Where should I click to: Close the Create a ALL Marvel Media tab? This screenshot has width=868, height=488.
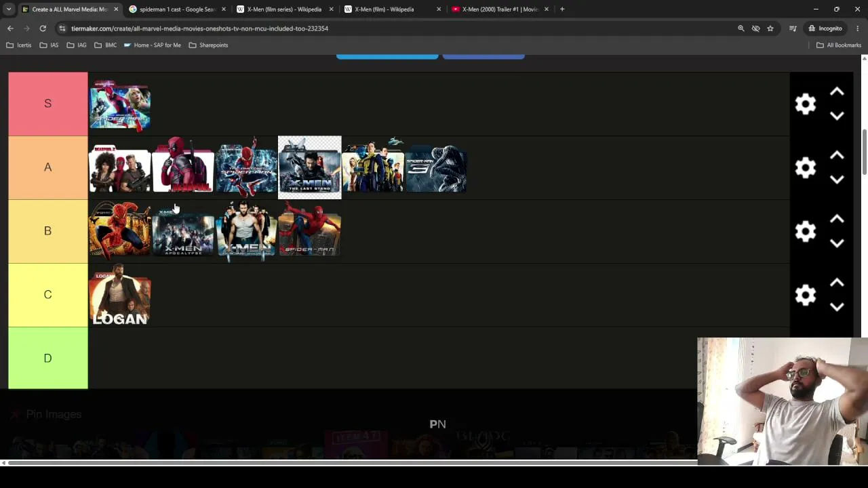click(116, 9)
